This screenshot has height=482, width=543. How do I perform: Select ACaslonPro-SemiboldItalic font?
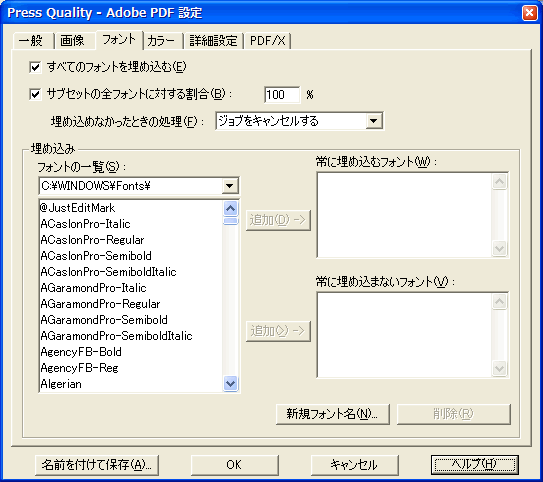[x=132, y=272]
